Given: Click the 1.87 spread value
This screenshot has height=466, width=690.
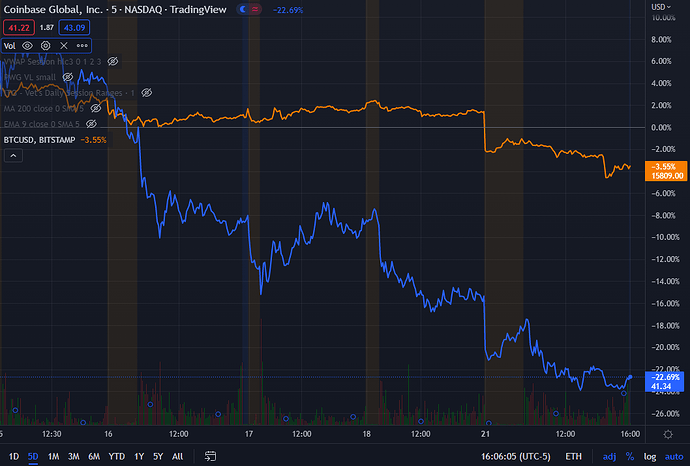Looking at the screenshot, I should point(47,28).
